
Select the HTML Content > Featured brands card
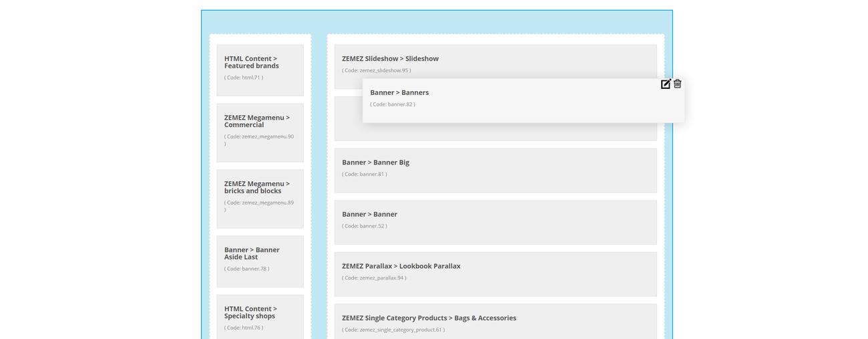[260, 70]
